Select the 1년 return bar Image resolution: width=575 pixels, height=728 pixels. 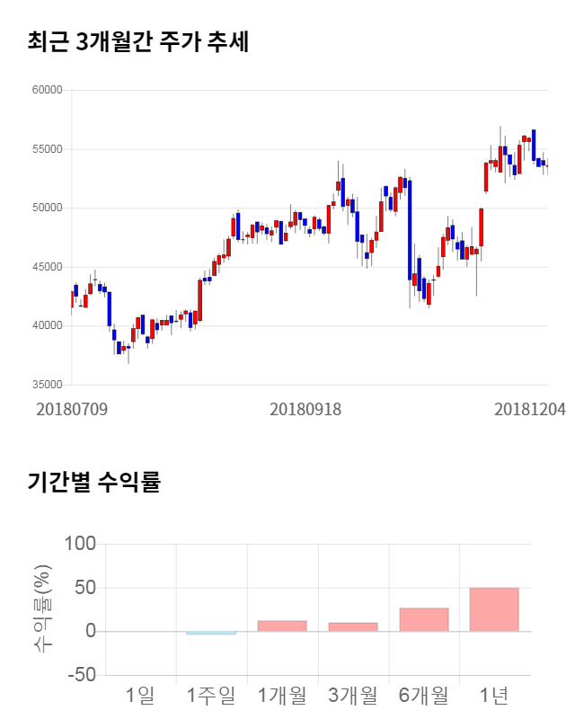(494, 609)
